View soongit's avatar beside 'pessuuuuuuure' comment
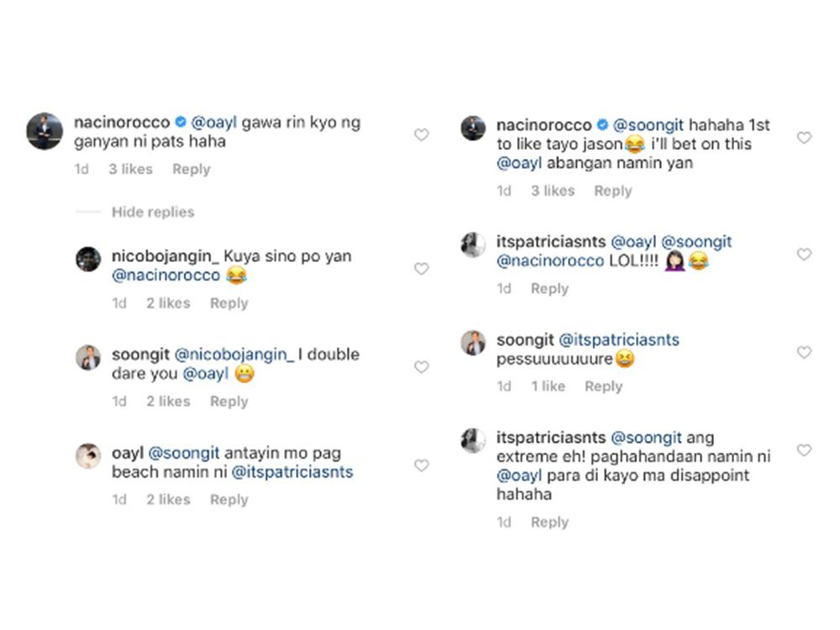This screenshot has width=840, height=630. coord(473,343)
